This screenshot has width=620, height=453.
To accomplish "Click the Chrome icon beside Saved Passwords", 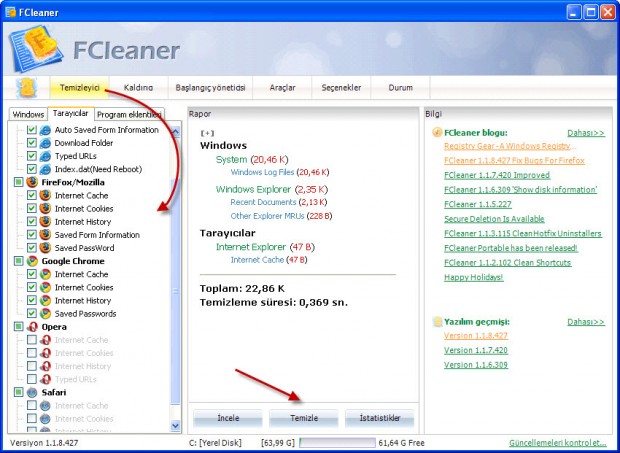I will pos(45,313).
